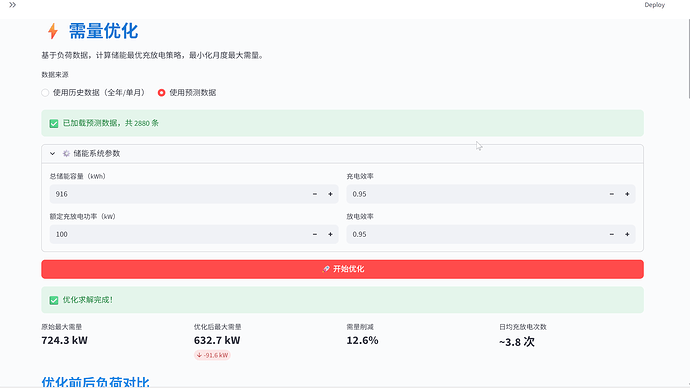Increase 充电效率 with the plus button

tap(627, 194)
